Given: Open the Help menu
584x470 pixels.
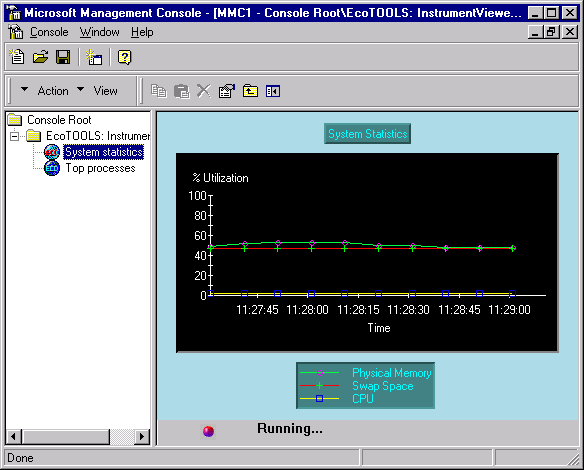Looking at the screenshot, I should coord(142,32).
